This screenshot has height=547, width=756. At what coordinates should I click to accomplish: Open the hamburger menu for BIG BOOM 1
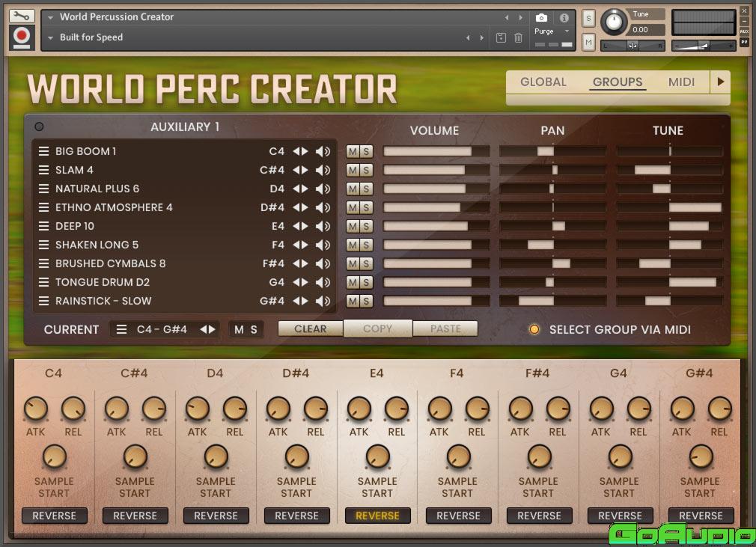tap(43, 151)
